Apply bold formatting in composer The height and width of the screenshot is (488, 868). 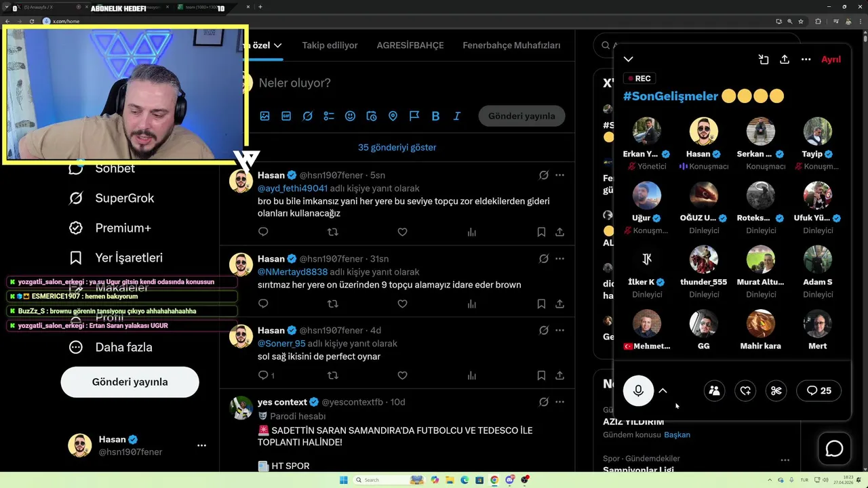click(435, 116)
